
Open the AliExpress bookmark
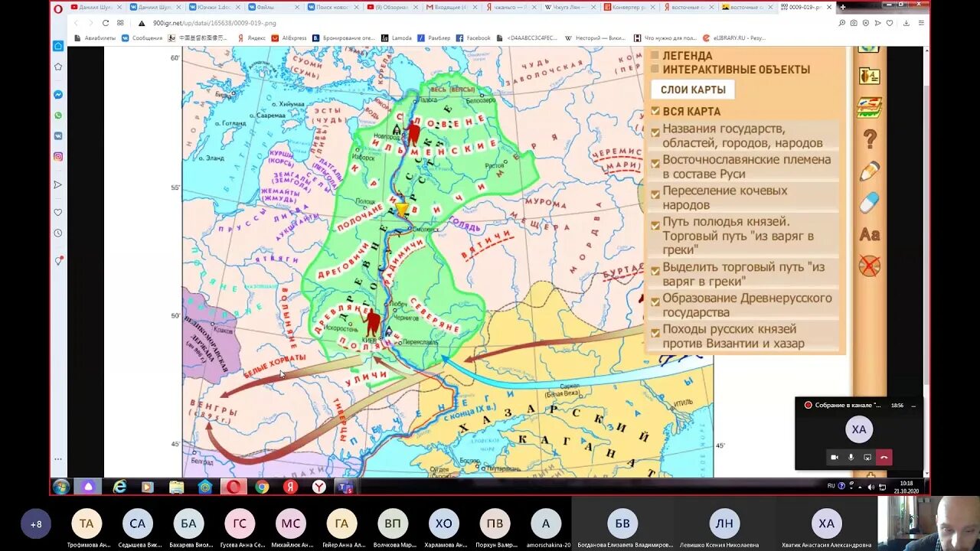click(x=289, y=37)
